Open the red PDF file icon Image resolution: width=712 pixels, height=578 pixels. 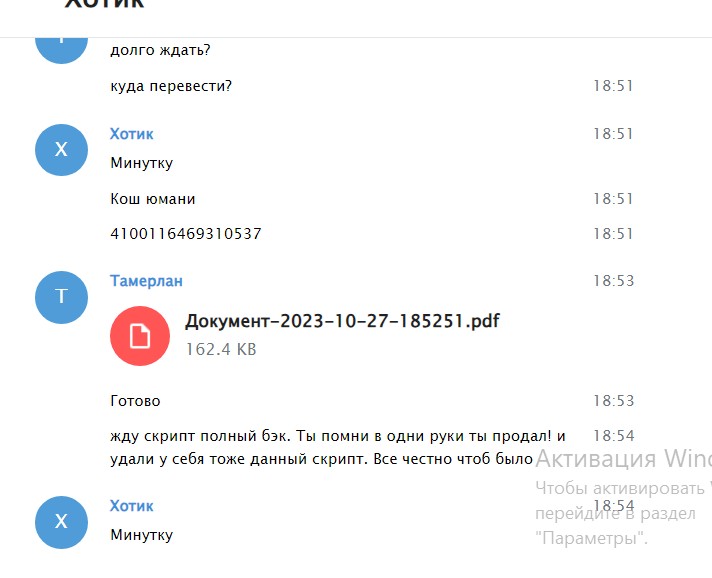point(140,336)
